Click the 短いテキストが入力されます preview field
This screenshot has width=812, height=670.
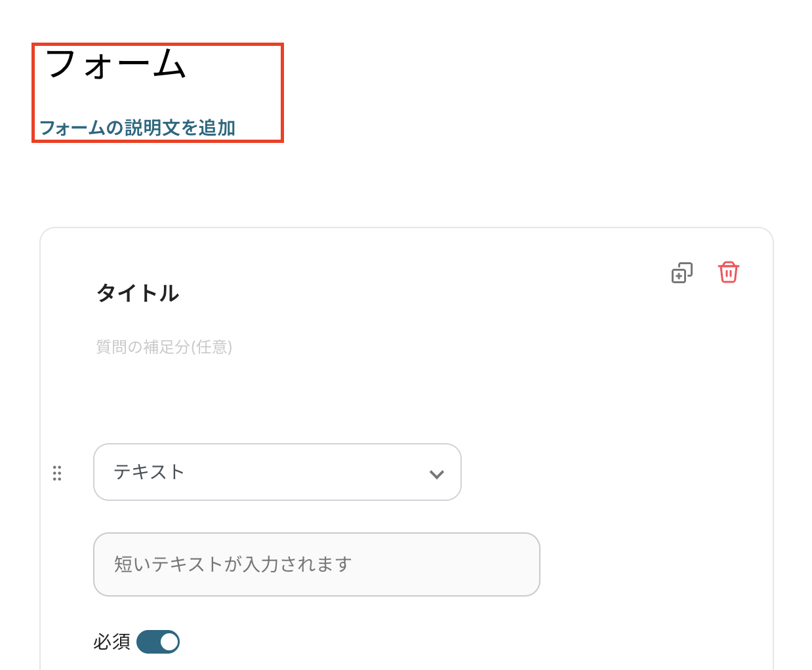[316, 564]
